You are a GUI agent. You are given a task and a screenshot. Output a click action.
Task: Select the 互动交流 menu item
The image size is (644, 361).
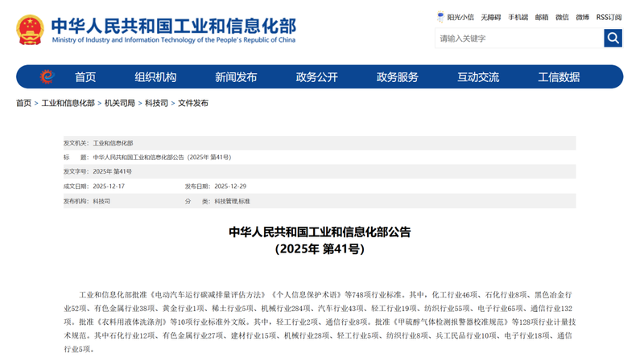478,77
